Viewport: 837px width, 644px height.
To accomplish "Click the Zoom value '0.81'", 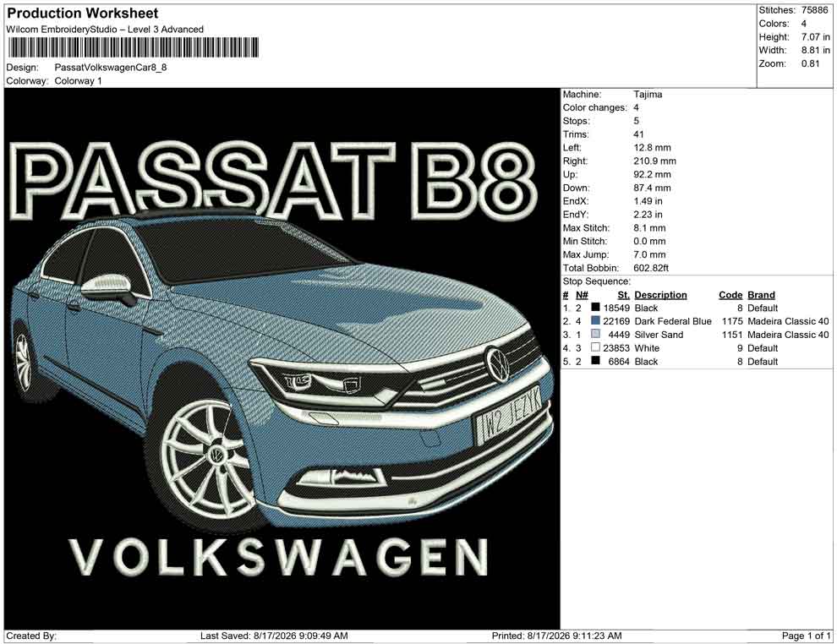I will [x=810, y=63].
